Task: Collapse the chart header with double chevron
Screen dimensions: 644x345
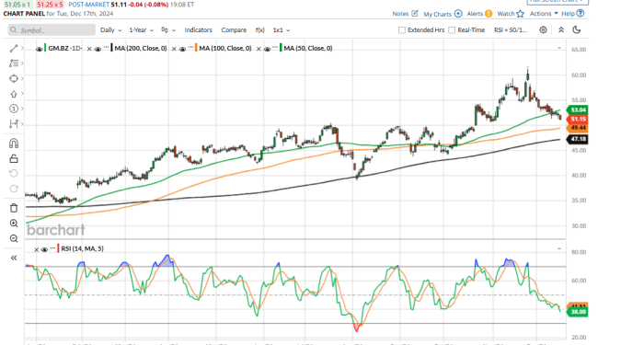Action: pos(561,30)
